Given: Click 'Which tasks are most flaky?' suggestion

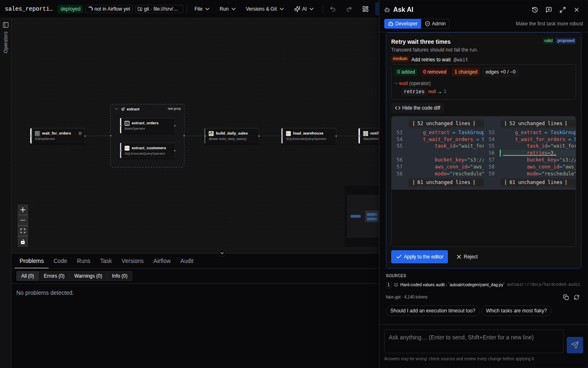Looking at the screenshot, I should tap(517, 311).
